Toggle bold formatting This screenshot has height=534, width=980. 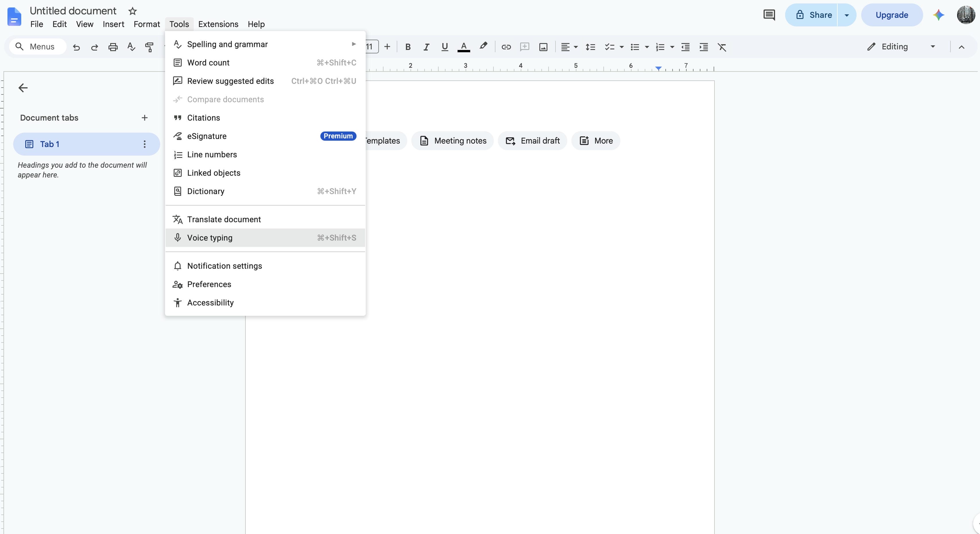408,47
